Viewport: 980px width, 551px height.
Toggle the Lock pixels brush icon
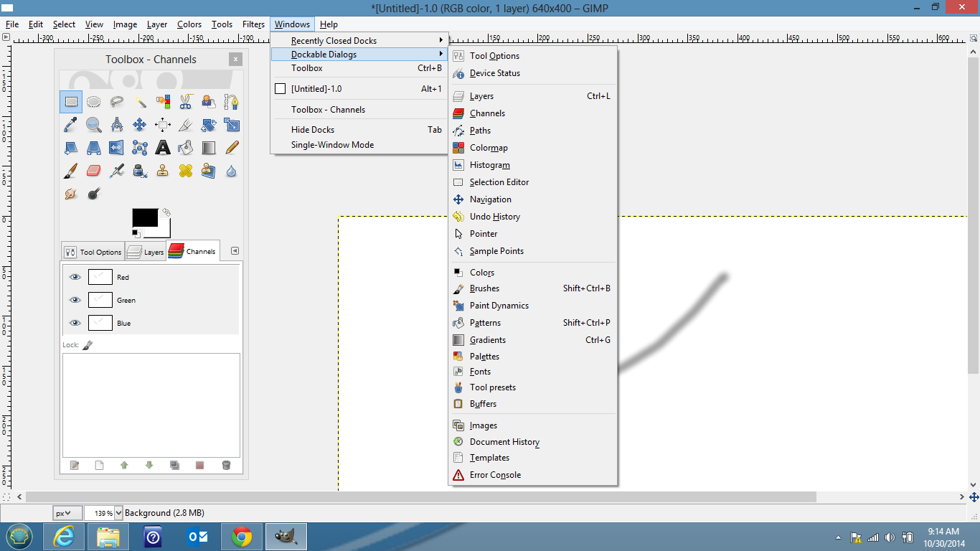88,345
